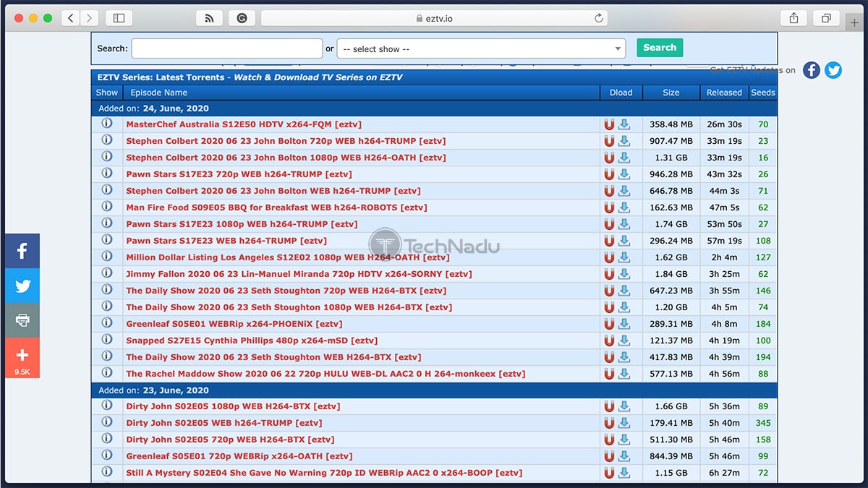Show info for Greenleaf S05E01 WEBRip PHOENiX
This screenshot has width=868, height=488.
point(107,323)
